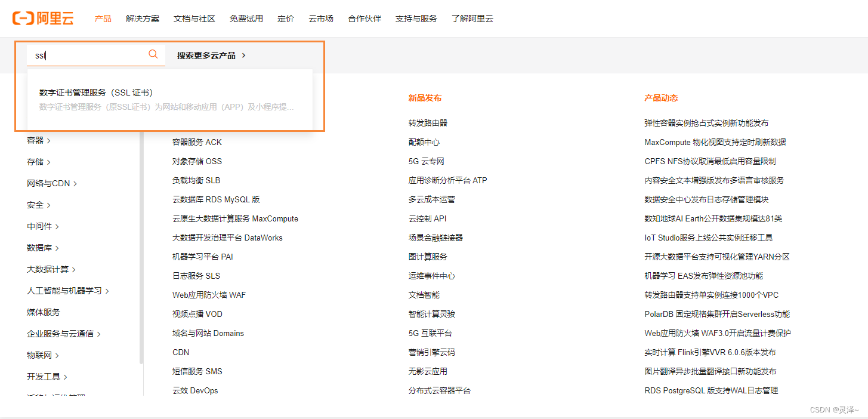The width and height of the screenshot is (868, 419).
Task: Open the 了解阿里云 menu
Action: coord(472,19)
